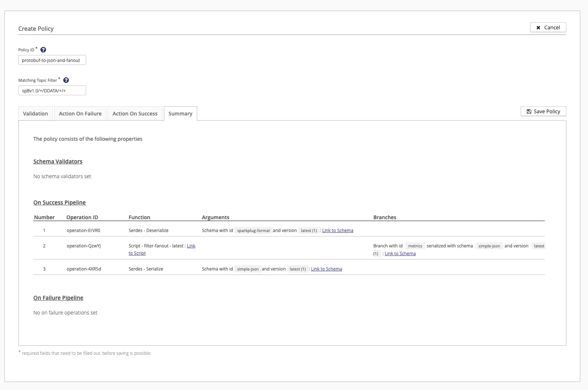Open the Policy ID help icon
The height and width of the screenshot is (390, 588).
[x=43, y=49]
